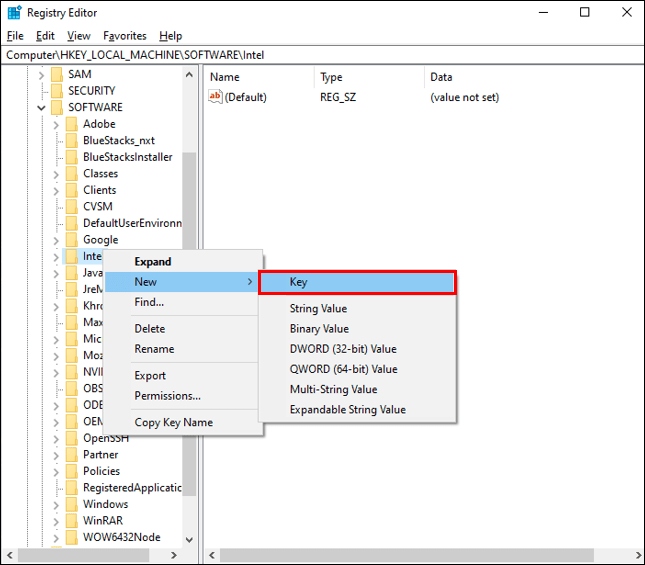Click the BlueStacks_nxt folder icon
The width and height of the screenshot is (645, 565).
(72, 141)
